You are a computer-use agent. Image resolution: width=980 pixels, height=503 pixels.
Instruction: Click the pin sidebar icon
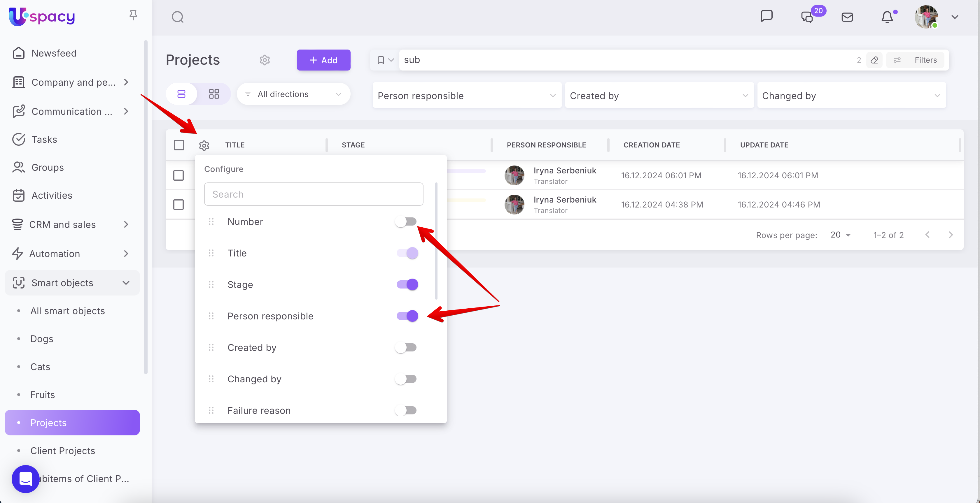click(133, 15)
